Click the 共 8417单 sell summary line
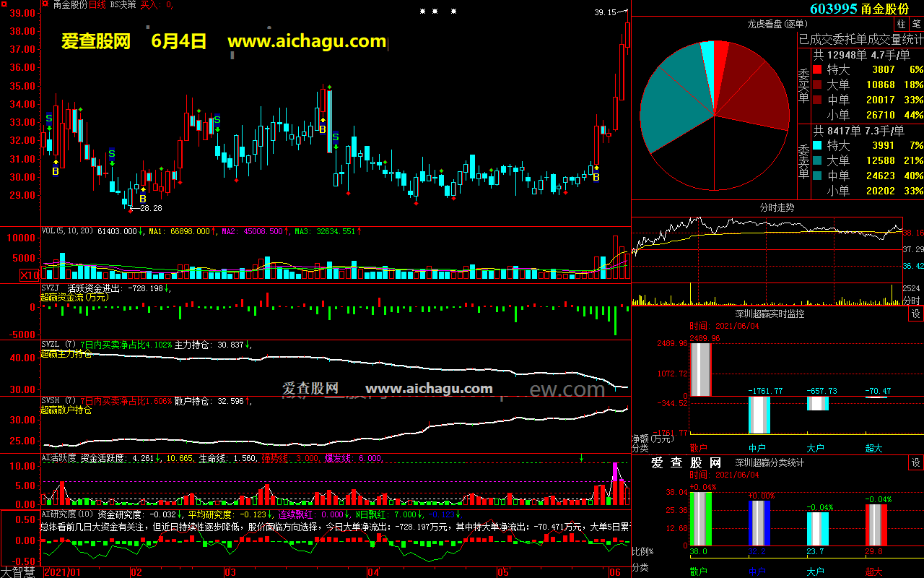924x578 pixels. pyautogui.click(x=859, y=131)
